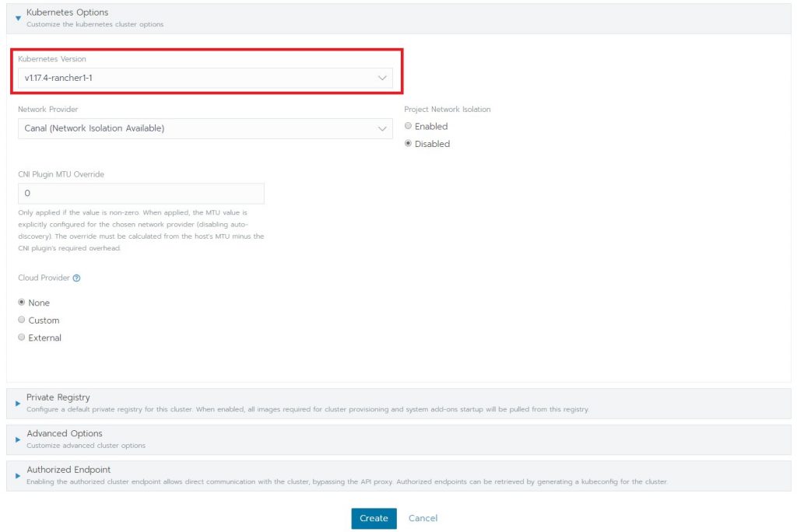Click the CNI Plugin MTU Override field
The width and height of the screenshot is (797, 532).
(x=141, y=193)
